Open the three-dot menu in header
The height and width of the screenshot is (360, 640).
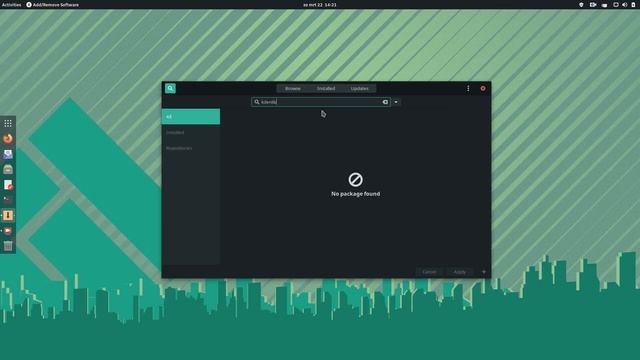pos(468,89)
